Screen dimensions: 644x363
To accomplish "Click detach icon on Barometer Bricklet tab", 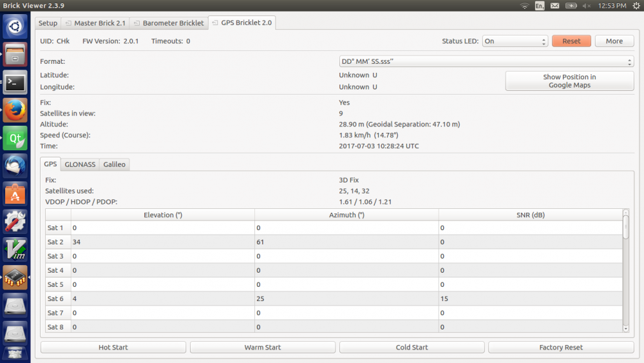I will pyautogui.click(x=136, y=23).
